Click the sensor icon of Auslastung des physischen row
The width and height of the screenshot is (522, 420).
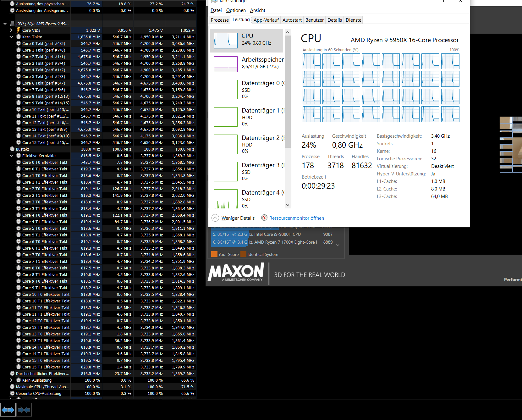pos(12,4)
